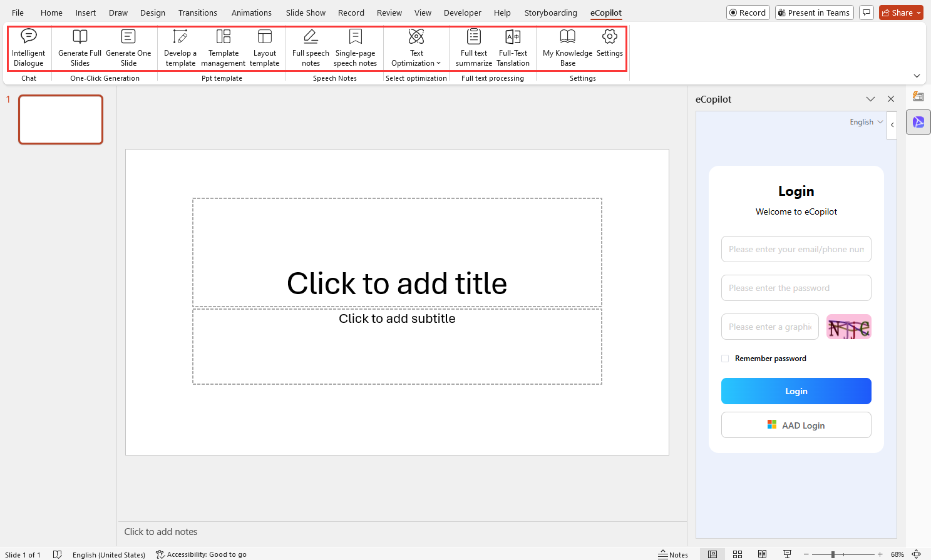The height and width of the screenshot is (560, 931).
Task: Switch to Slide Sorter view
Action: coord(738,554)
